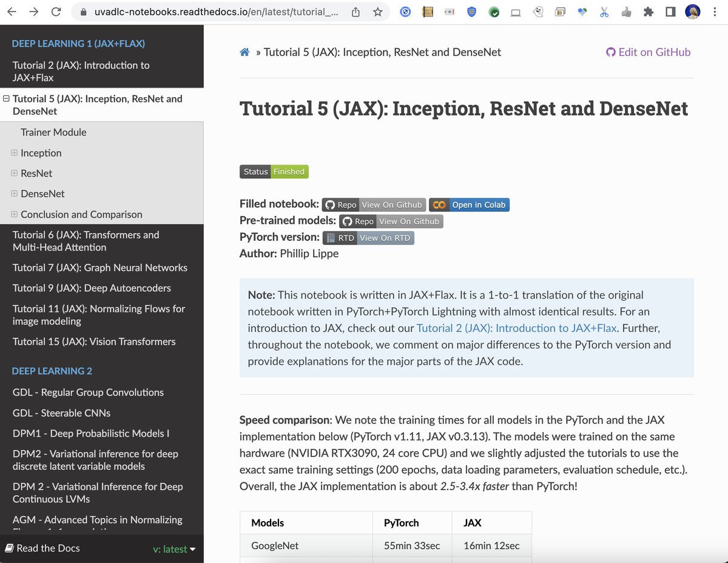
Task: Bookmark this page with the star icon
Action: 377,12
